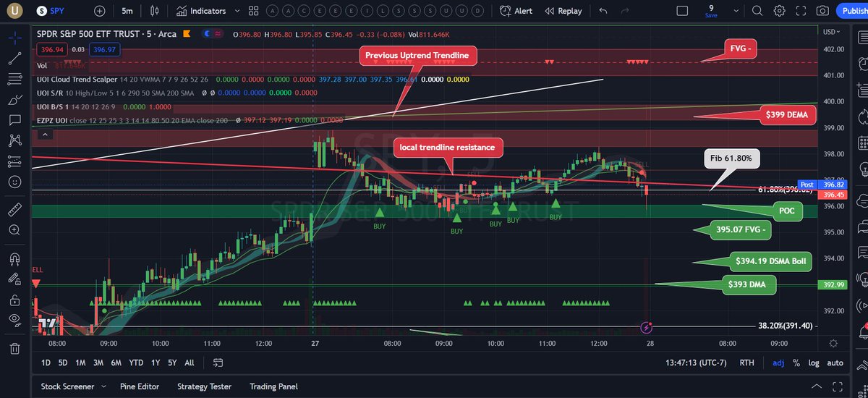This screenshot has height=398, width=868.
Task: Select the 3M date range
Action: (98, 363)
